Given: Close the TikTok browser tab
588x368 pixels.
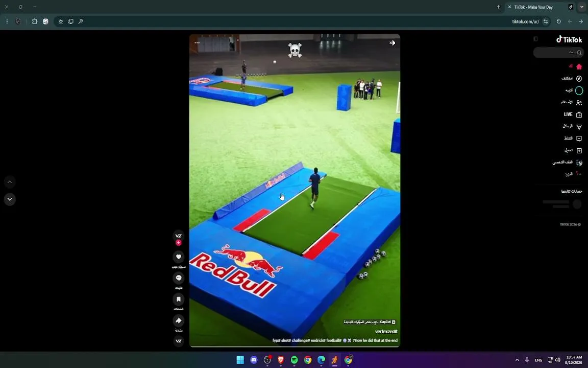Looking at the screenshot, I should pos(509,7).
